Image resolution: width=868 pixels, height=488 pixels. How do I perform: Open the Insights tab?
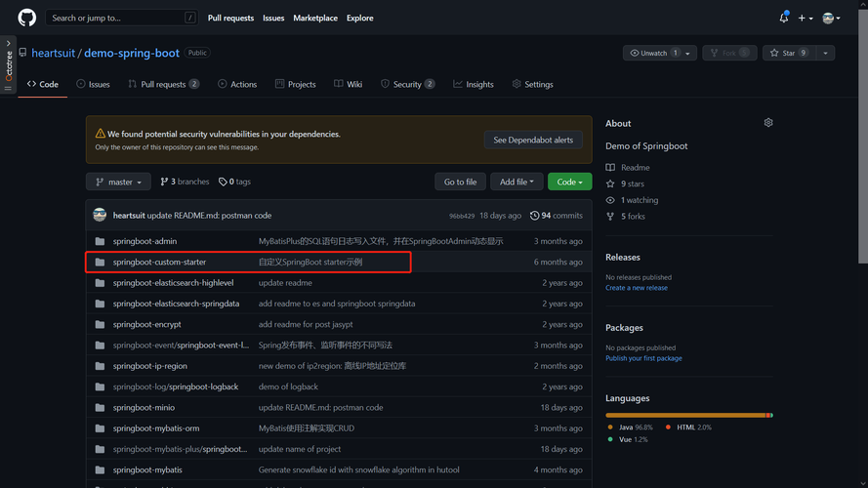474,84
